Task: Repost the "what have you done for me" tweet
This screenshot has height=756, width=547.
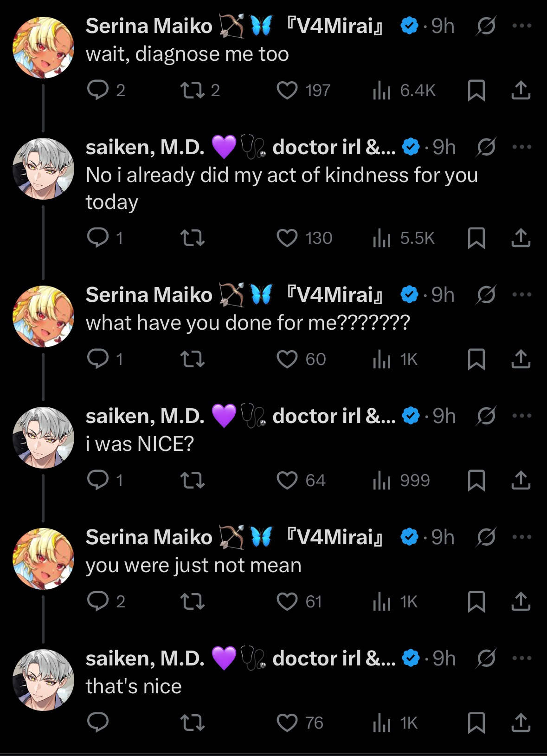Action: [x=193, y=359]
